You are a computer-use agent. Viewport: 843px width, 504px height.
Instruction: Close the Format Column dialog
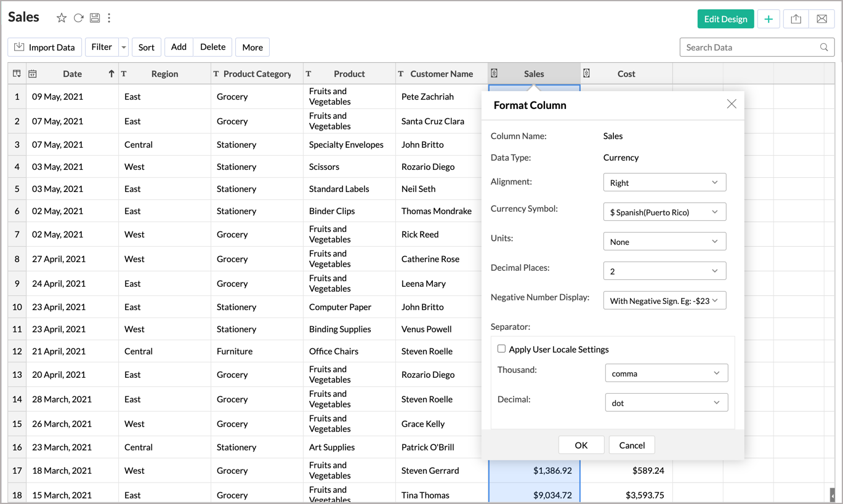(x=731, y=104)
